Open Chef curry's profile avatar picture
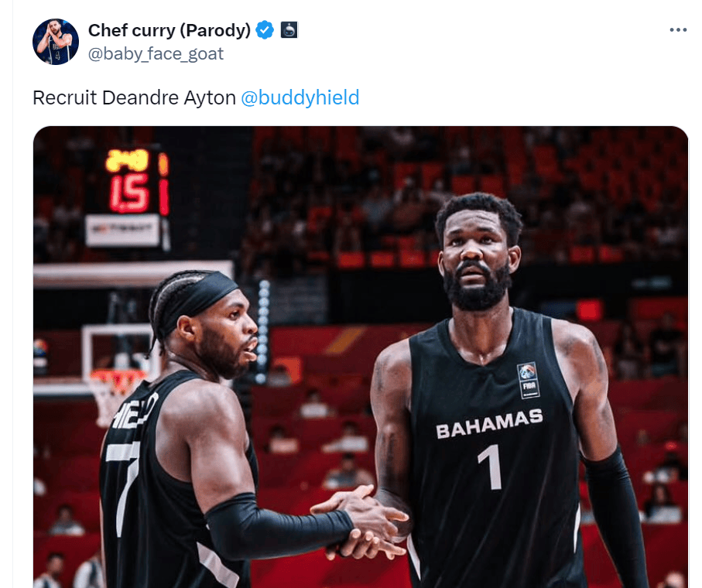Screen dimensions: 702x588 [x=56, y=42]
